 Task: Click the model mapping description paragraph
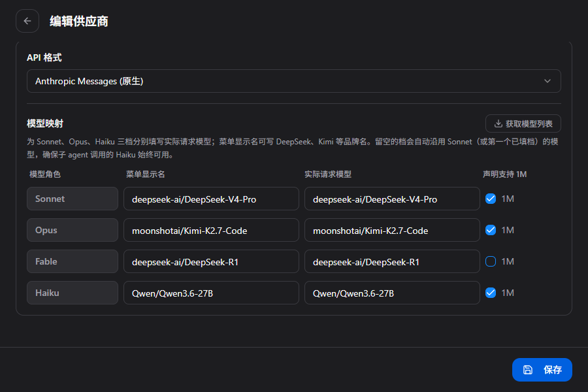[293, 148]
